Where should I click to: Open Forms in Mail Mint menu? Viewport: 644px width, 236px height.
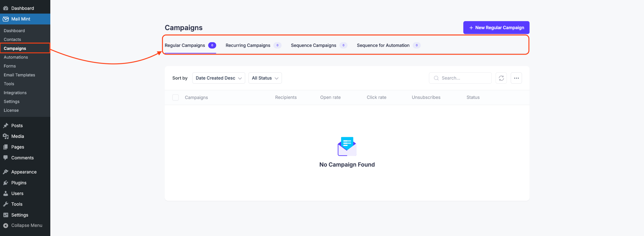point(10,66)
